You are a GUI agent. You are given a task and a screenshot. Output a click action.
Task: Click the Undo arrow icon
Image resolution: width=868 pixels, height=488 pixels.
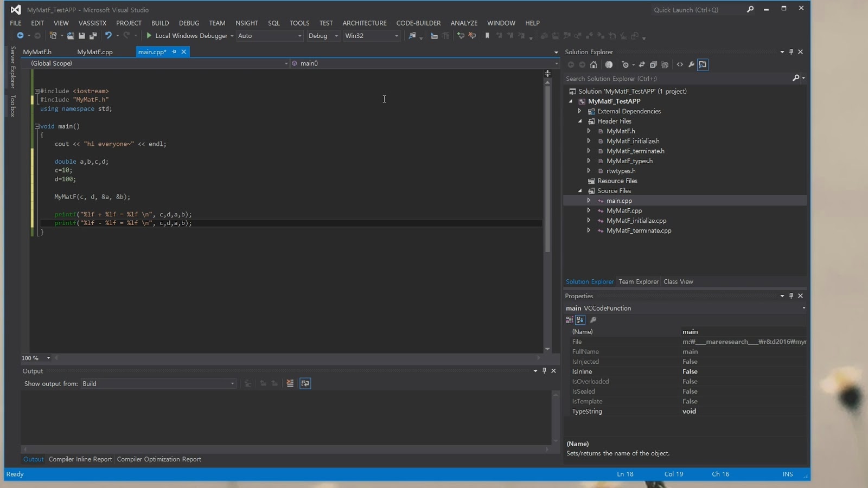click(108, 36)
